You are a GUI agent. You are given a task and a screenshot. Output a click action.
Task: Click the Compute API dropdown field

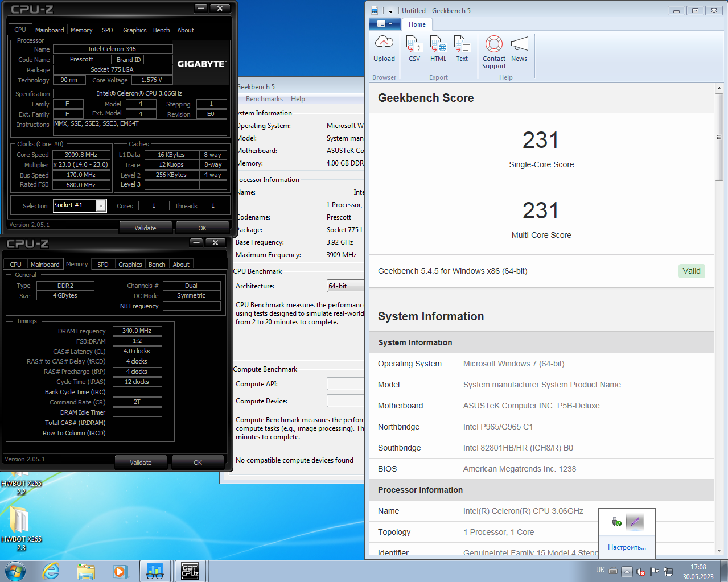pos(346,384)
